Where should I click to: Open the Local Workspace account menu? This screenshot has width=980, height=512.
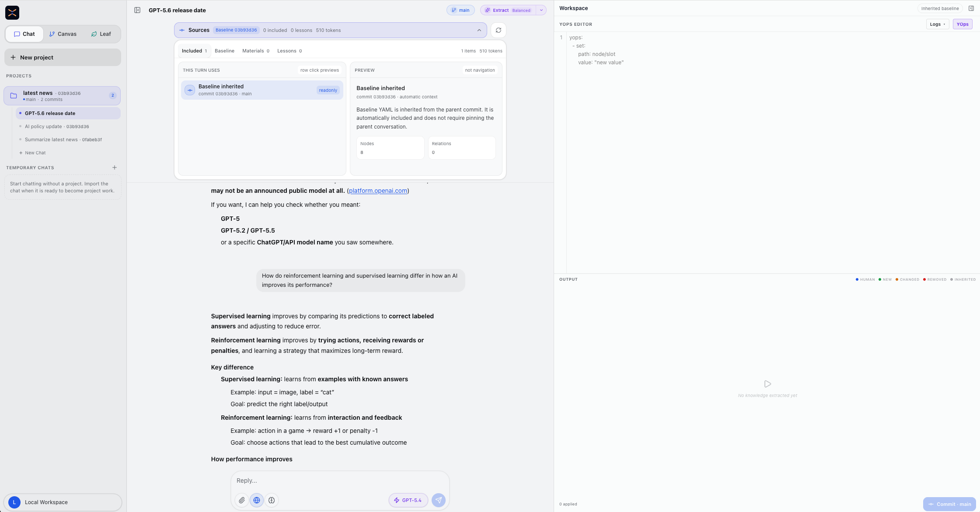[63, 502]
